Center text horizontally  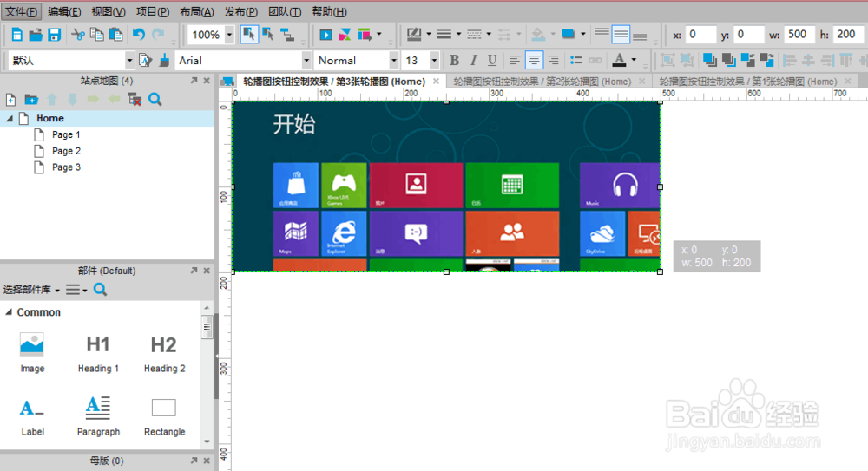click(534, 61)
